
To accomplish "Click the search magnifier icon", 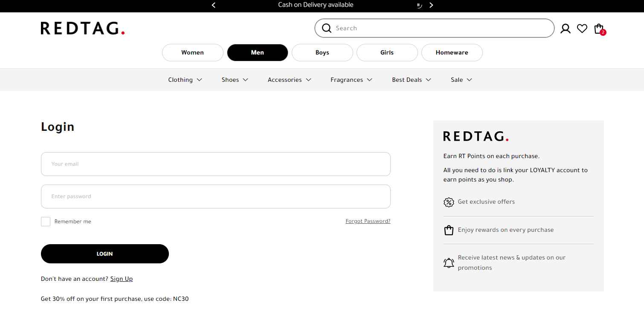I will click(x=327, y=28).
